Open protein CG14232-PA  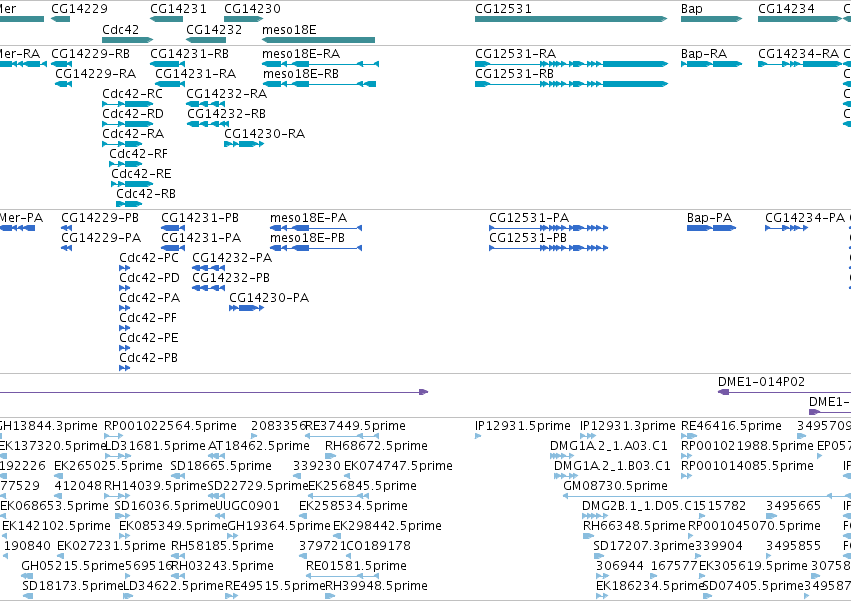pos(232,258)
